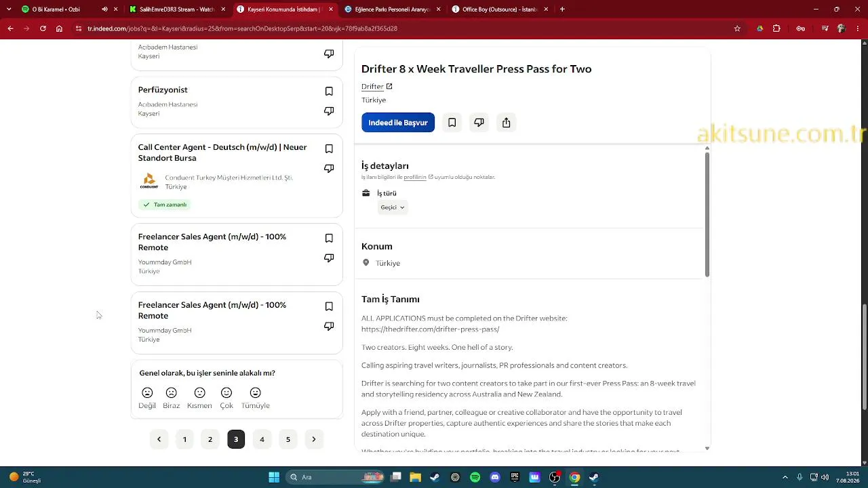Open the 'profilinin' profile link
Viewport: 868px width, 488px height.
[415, 177]
